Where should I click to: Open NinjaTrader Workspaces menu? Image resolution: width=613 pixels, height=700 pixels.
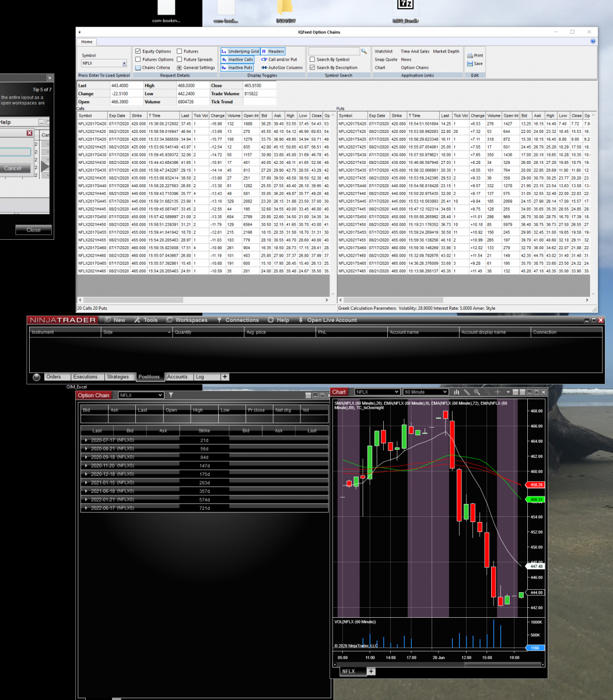click(x=187, y=320)
